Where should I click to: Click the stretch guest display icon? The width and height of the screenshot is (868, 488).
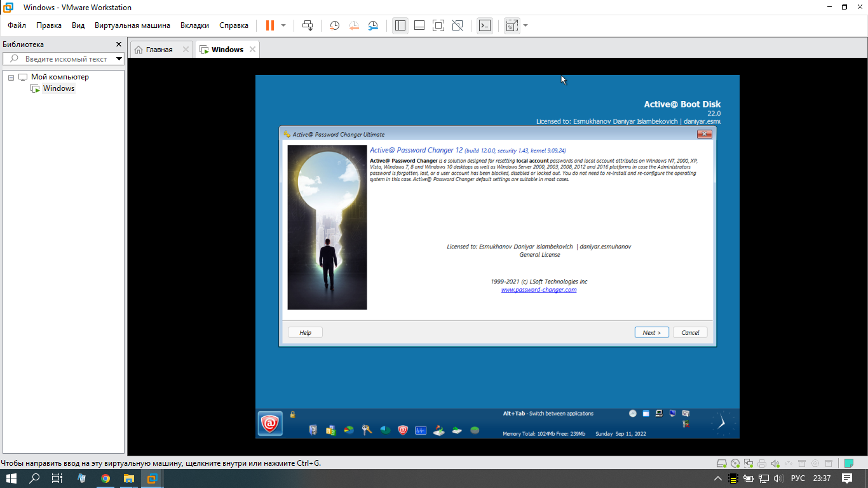coord(512,25)
